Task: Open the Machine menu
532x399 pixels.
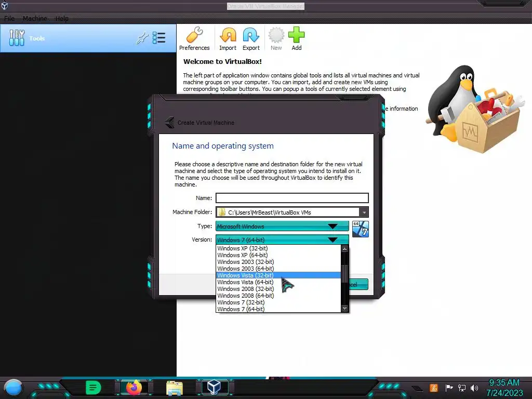Action: pos(35,18)
